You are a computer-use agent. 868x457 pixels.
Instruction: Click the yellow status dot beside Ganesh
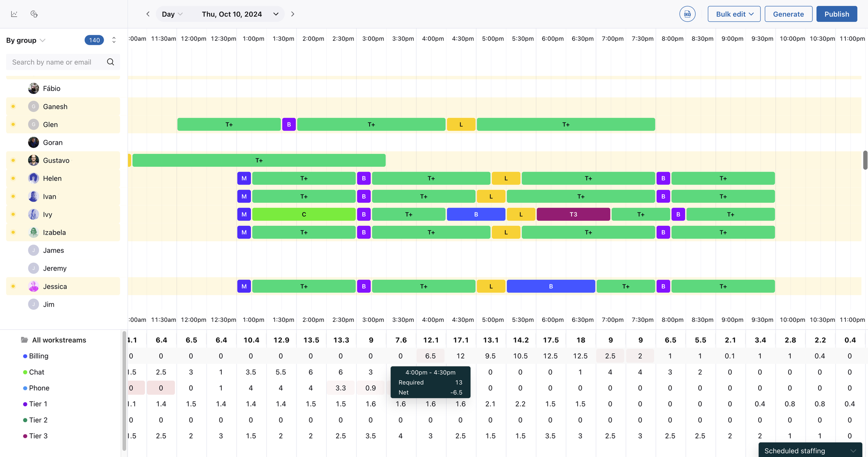(x=13, y=106)
